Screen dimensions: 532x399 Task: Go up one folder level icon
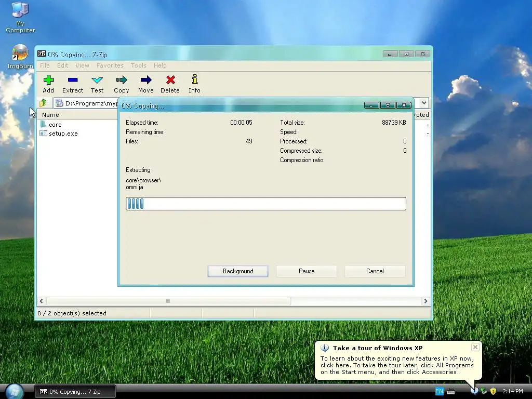click(x=43, y=103)
